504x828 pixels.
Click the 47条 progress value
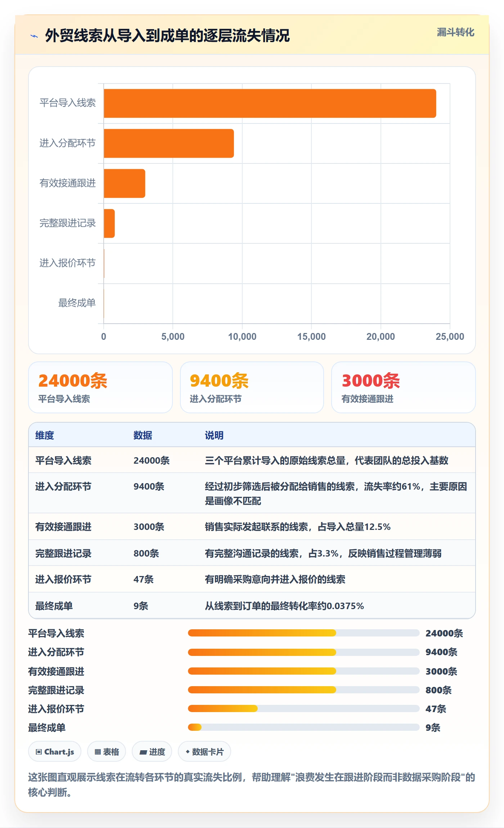point(436,709)
